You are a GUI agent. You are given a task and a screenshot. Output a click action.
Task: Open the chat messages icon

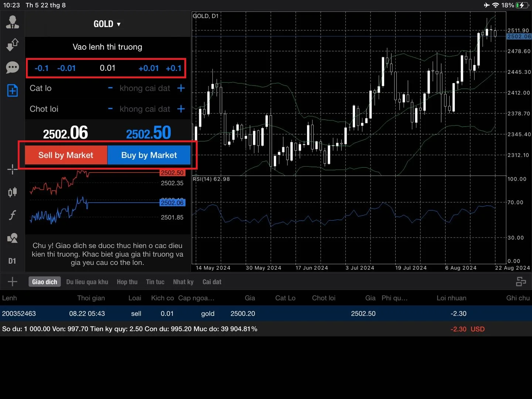13,68
